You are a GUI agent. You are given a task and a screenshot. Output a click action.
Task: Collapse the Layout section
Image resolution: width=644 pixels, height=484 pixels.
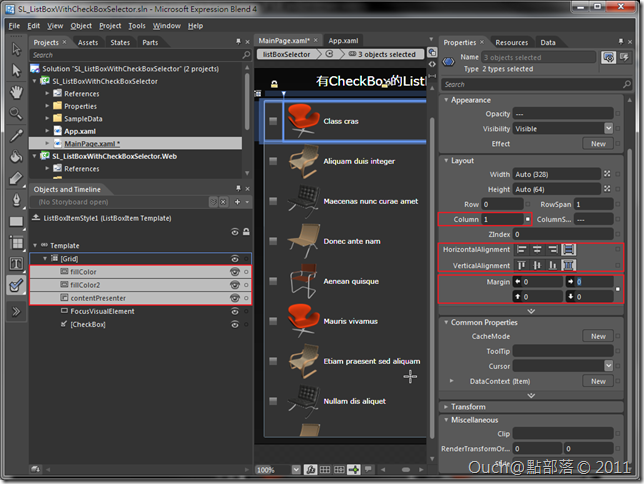[445, 160]
